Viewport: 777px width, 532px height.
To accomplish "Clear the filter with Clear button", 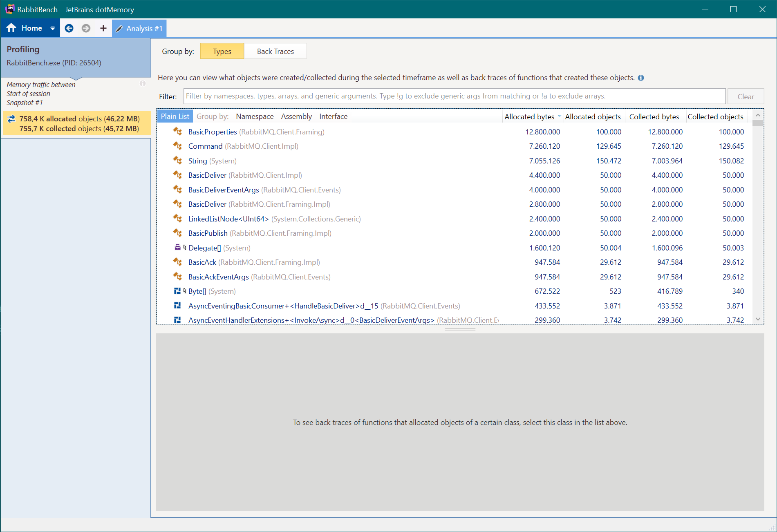I will point(746,96).
